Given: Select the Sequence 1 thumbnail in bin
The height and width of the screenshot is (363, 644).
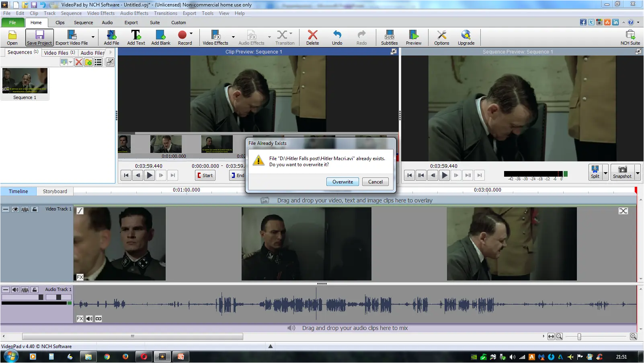Looking at the screenshot, I should pyautogui.click(x=25, y=84).
